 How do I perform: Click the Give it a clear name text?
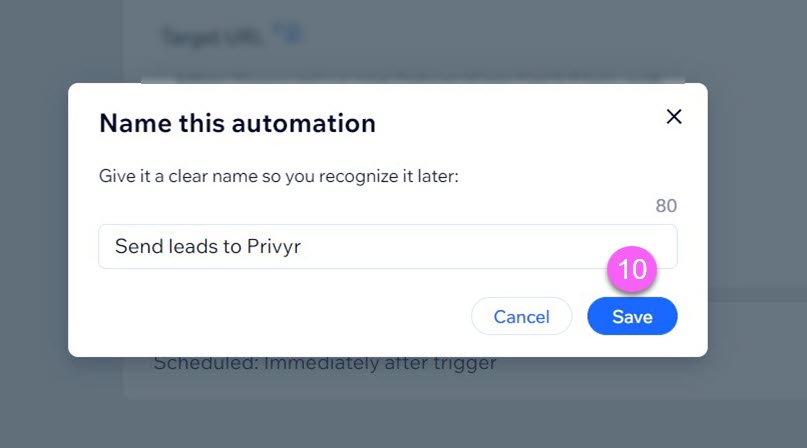pos(278,176)
